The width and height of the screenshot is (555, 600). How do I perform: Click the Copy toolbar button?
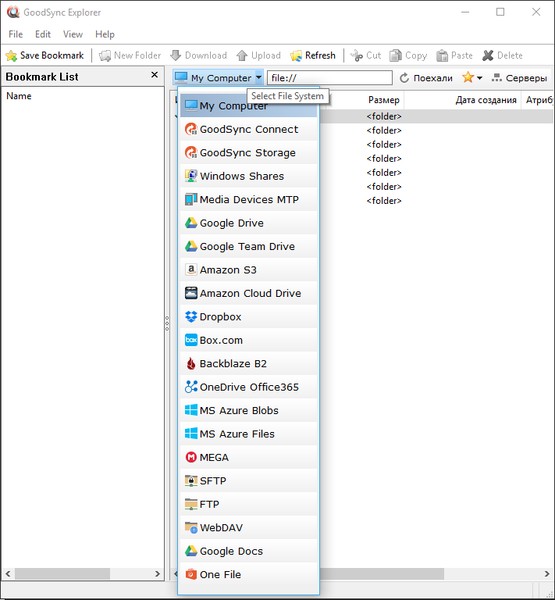tap(408, 55)
